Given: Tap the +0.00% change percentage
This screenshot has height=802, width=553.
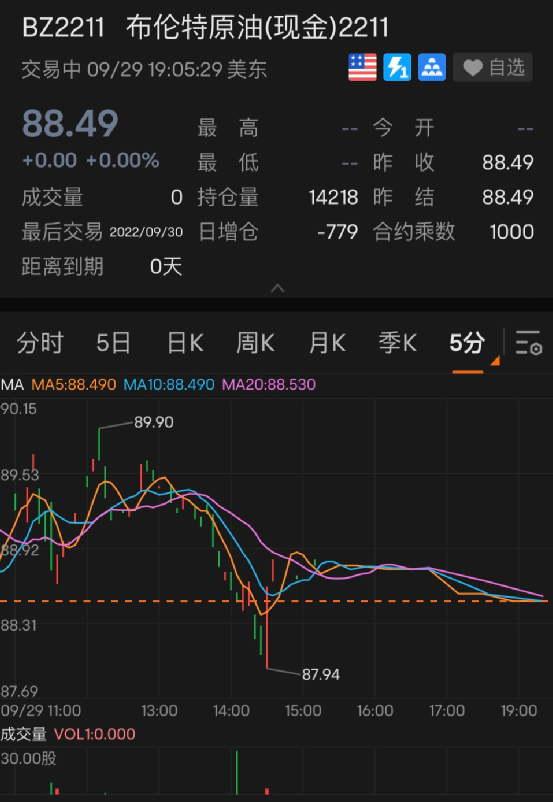Looking at the screenshot, I should click(122, 161).
